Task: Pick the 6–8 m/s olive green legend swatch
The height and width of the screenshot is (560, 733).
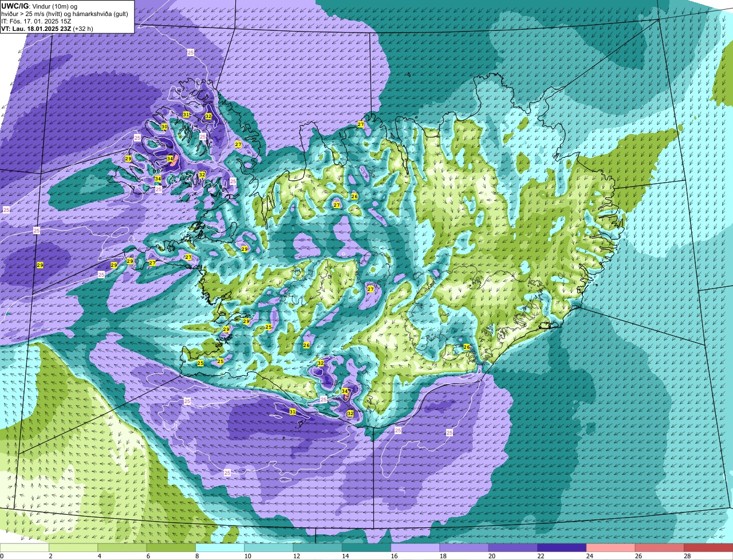Action: tap(171, 547)
